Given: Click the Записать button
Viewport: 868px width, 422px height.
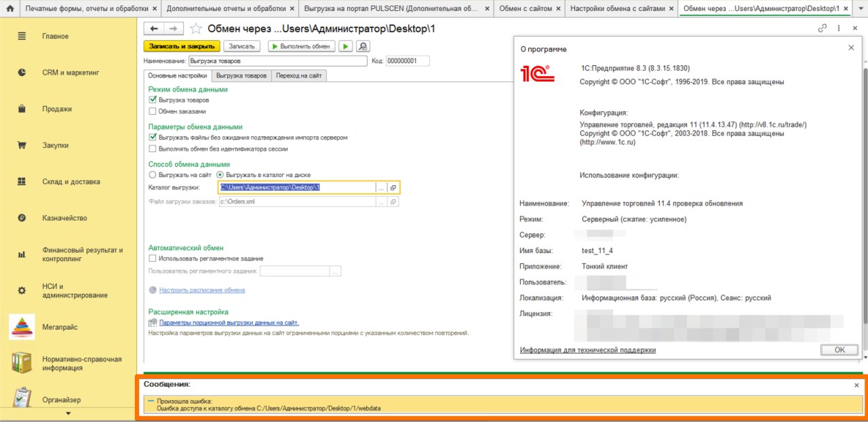Looking at the screenshot, I should pos(242,46).
